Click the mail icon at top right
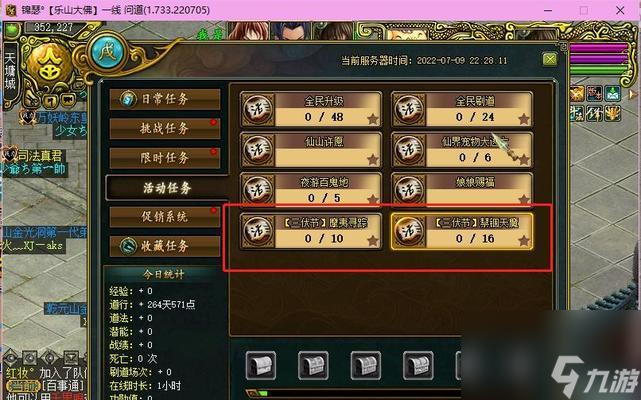The image size is (641, 400). [612, 94]
